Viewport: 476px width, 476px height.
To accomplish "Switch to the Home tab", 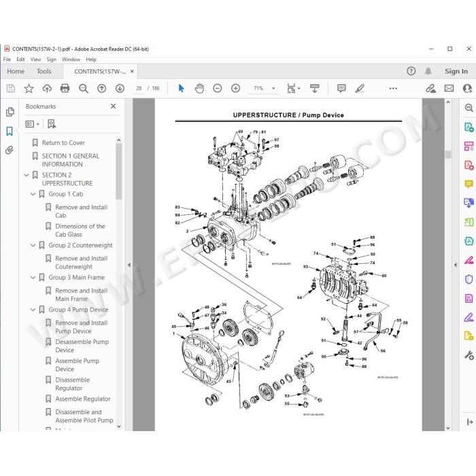I will (16, 71).
